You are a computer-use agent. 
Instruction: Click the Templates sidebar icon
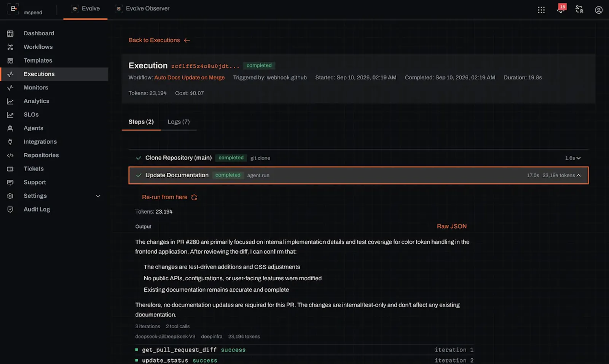(10, 60)
